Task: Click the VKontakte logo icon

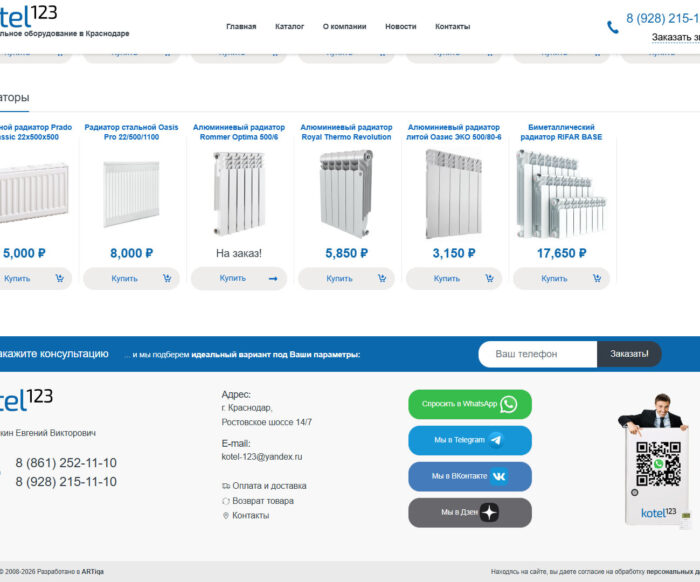Action: point(498,476)
